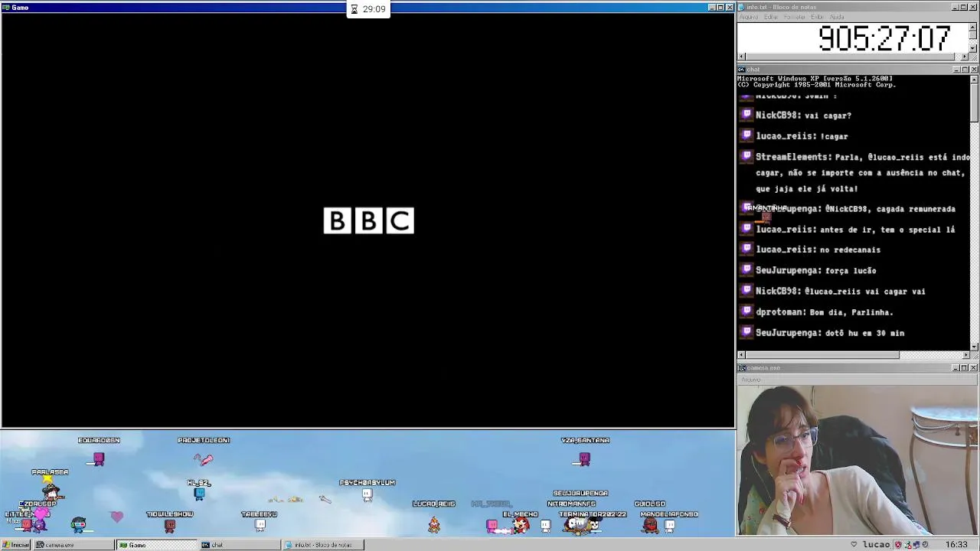Image resolution: width=980 pixels, height=551 pixels.
Task: Click chat horizontal scrollbar left arrow
Action: [x=741, y=355]
